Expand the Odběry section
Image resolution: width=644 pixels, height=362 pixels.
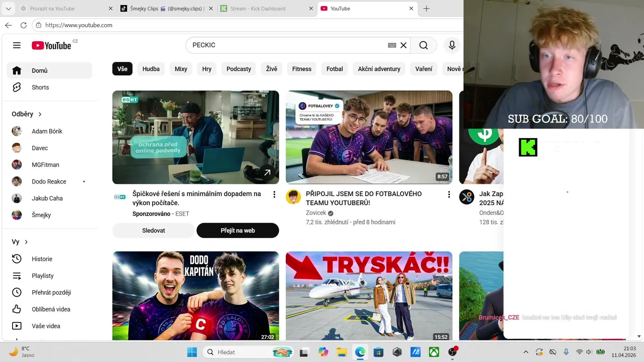point(27,114)
